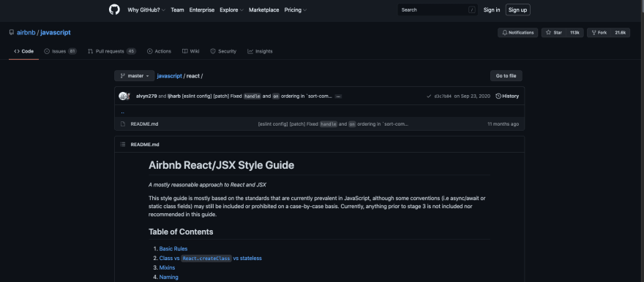Open the README table of contents icon
The width and height of the screenshot is (644, 282).
[122, 144]
